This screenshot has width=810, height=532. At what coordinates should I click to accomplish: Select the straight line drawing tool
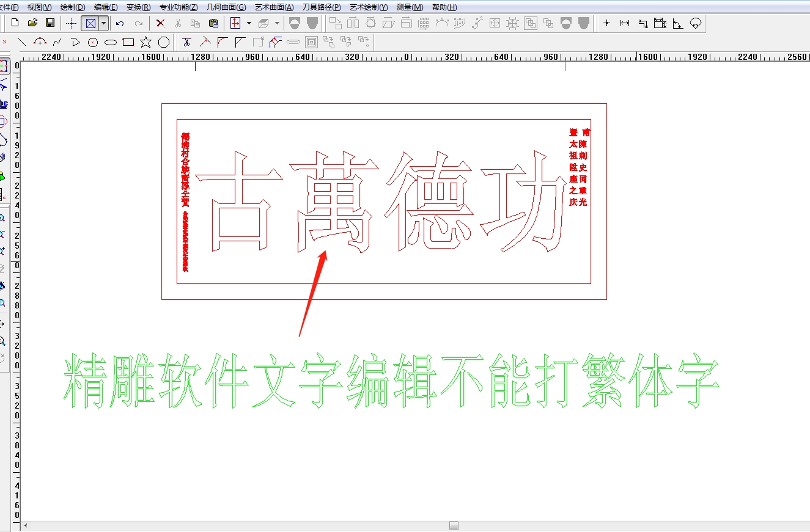click(x=21, y=42)
